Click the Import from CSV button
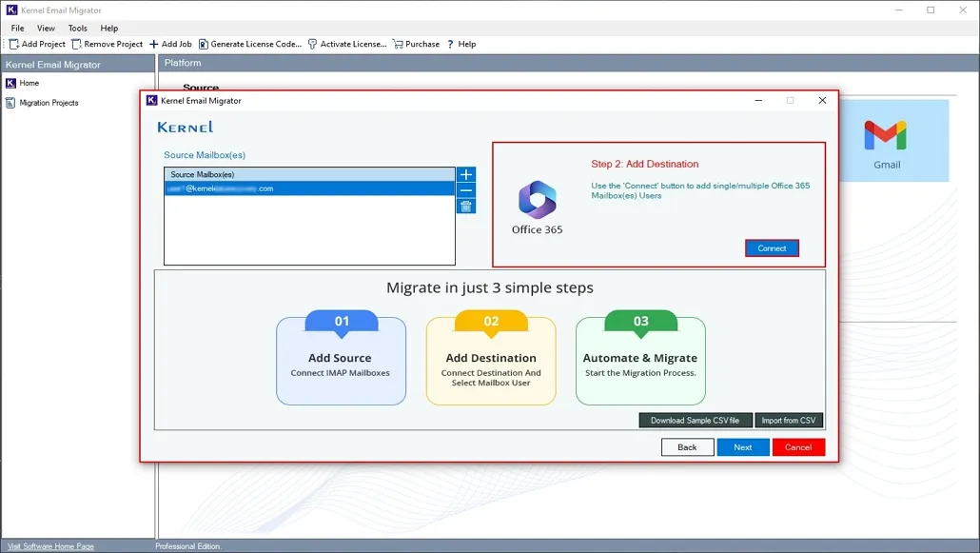The height and width of the screenshot is (553, 980). click(789, 421)
